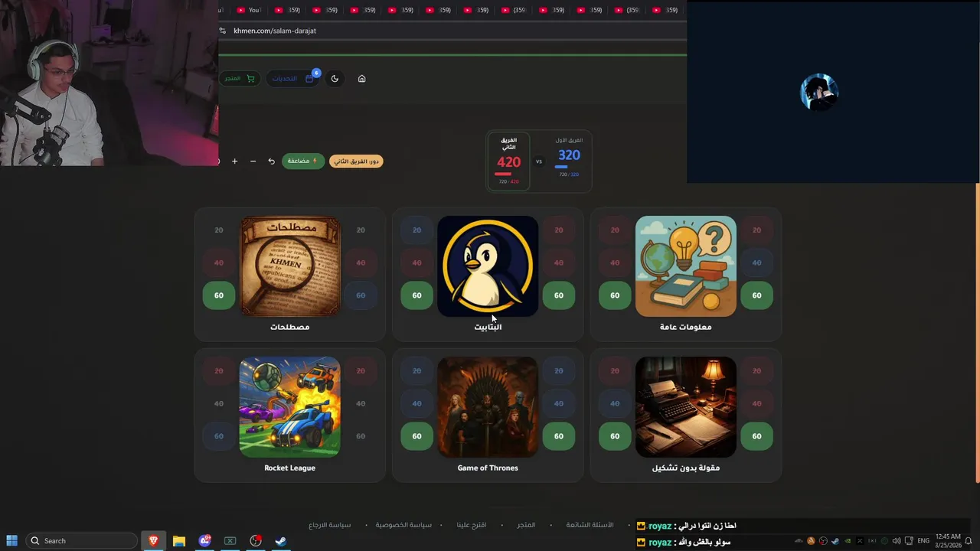Image resolution: width=980 pixels, height=551 pixels.
Task: Click the vs badge between team scores
Action: click(x=538, y=161)
